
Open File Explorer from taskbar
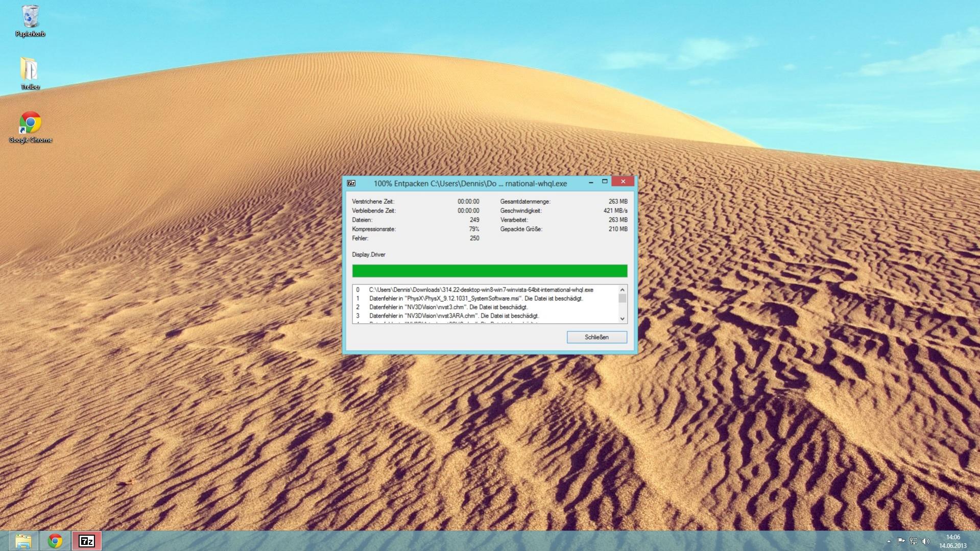tap(23, 541)
